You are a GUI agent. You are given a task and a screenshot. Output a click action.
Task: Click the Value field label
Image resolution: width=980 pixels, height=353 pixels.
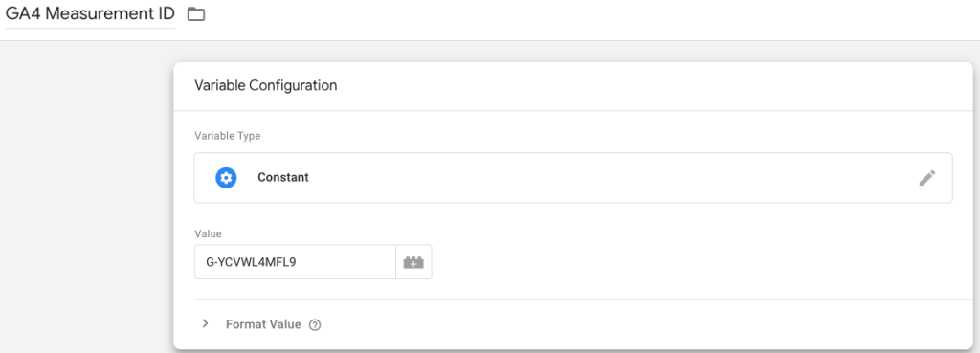pyautogui.click(x=208, y=233)
